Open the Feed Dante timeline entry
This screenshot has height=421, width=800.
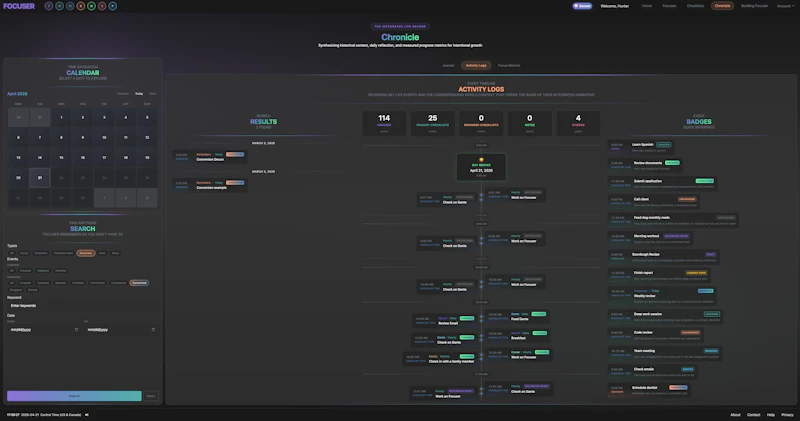(x=518, y=316)
